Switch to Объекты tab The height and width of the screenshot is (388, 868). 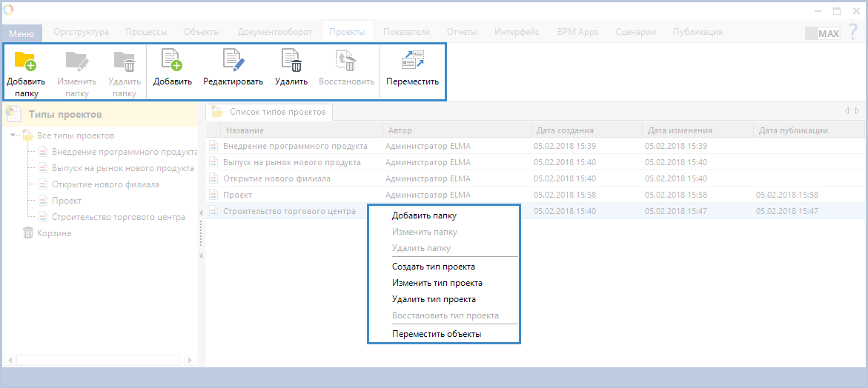tap(202, 32)
